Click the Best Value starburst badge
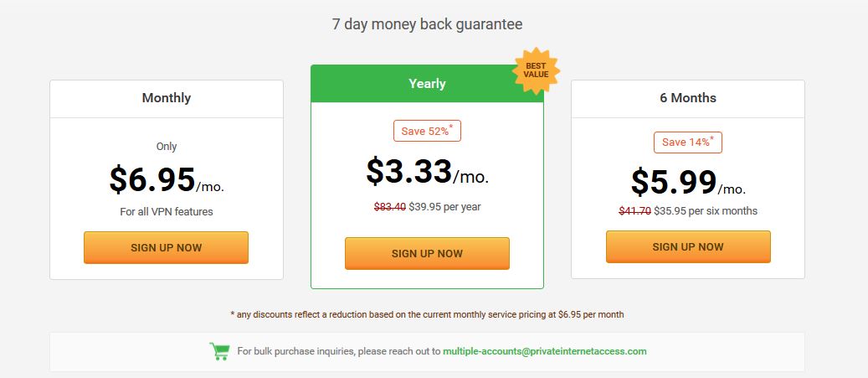 click(x=536, y=70)
